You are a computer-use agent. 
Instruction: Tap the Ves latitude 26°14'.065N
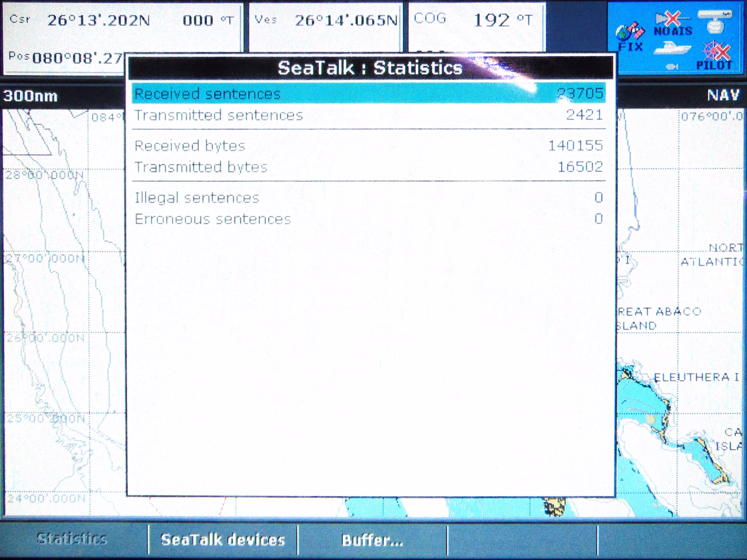coord(346,21)
